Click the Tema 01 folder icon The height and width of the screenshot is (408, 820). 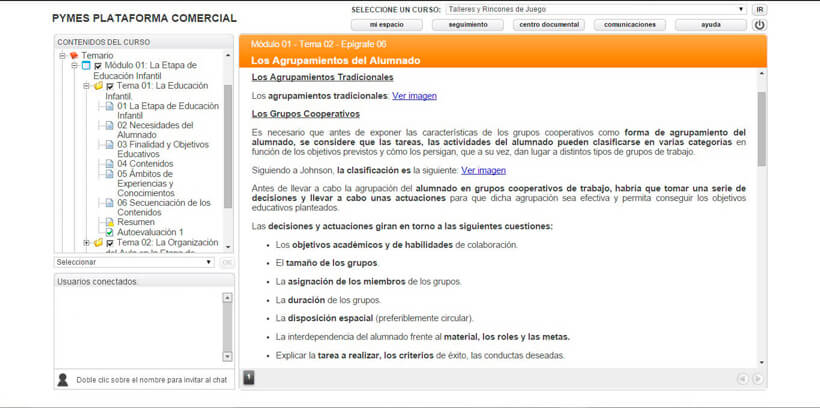point(98,86)
